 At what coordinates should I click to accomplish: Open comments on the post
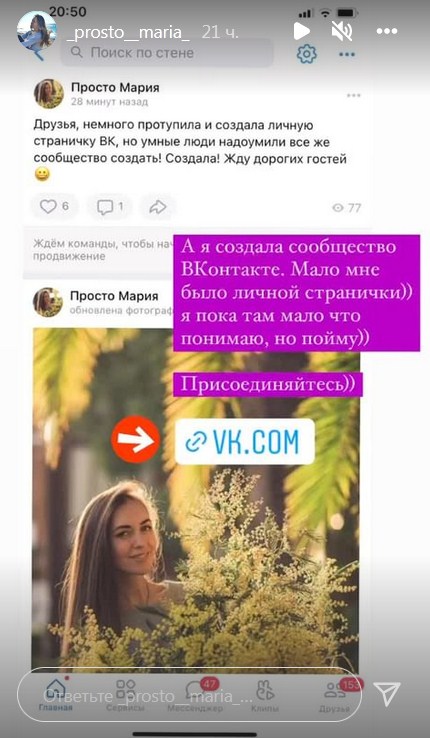coord(110,206)
